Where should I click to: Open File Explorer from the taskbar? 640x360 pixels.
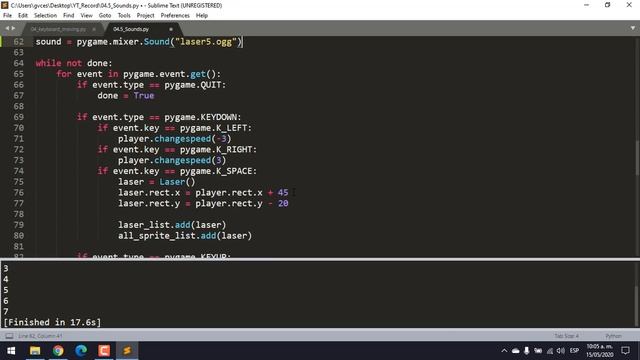[x=35, y=351]
